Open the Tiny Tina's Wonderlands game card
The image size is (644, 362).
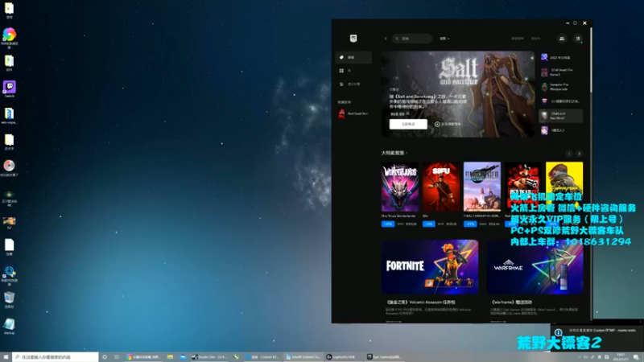click(399, 187)
